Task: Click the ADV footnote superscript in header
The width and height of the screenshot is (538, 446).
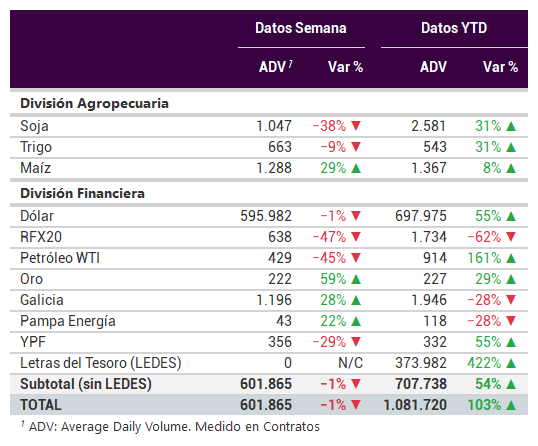Action: coord(290,63)
